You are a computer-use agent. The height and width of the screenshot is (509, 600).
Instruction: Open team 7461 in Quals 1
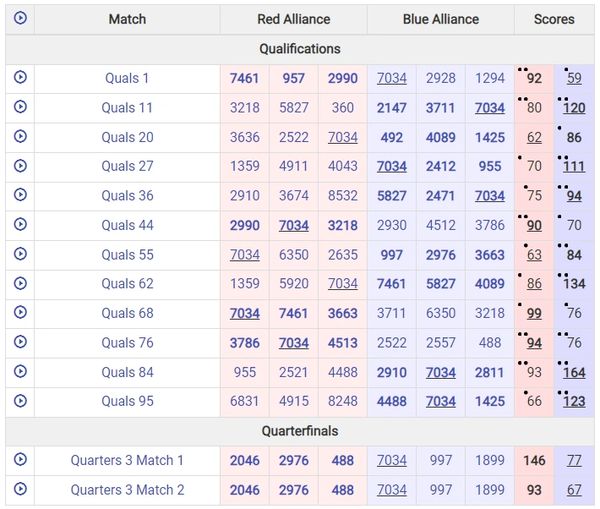click(245, 78)
